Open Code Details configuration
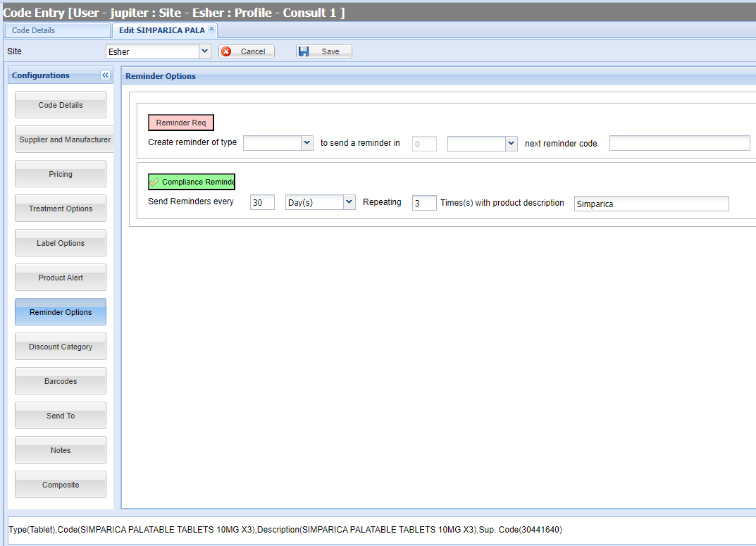Viewport: 756px width, 546px height. click(x=61, y=105)
